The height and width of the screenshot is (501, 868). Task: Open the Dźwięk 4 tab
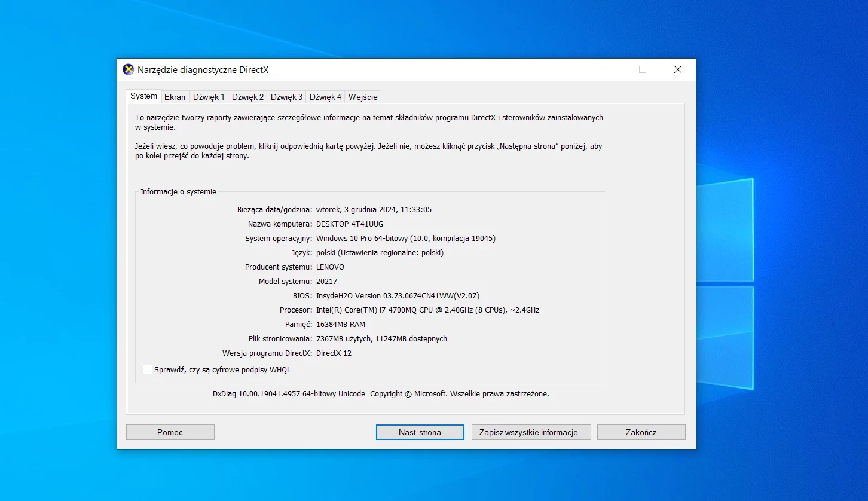[325, 97]
